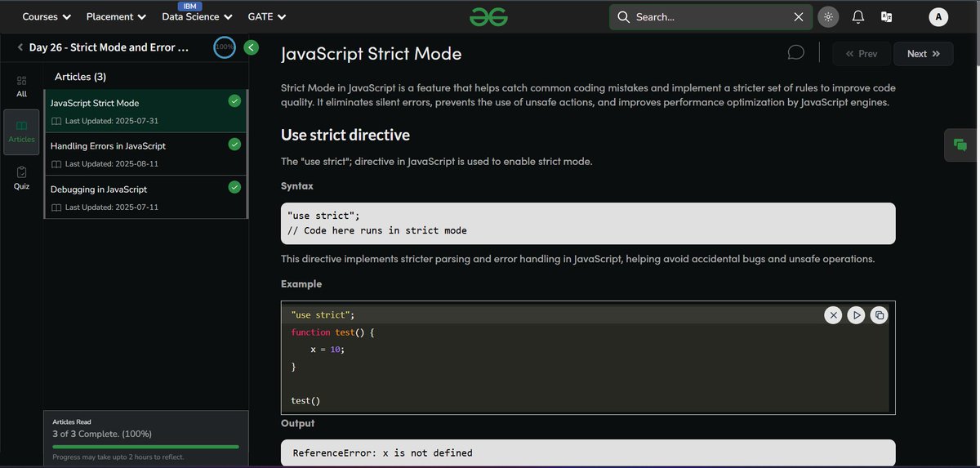This screenshot has height=468, width=980.
Task: Click the search magnifier icon
Action: point(623,16)
